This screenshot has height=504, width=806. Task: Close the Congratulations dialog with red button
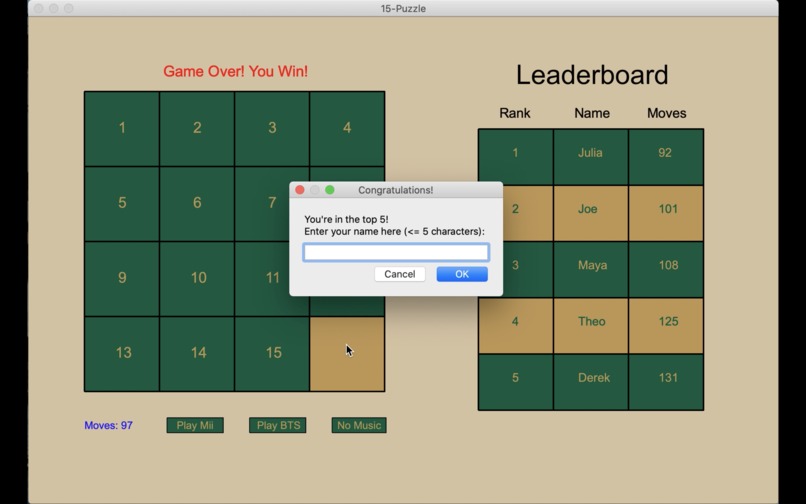(x=300, y=190)
